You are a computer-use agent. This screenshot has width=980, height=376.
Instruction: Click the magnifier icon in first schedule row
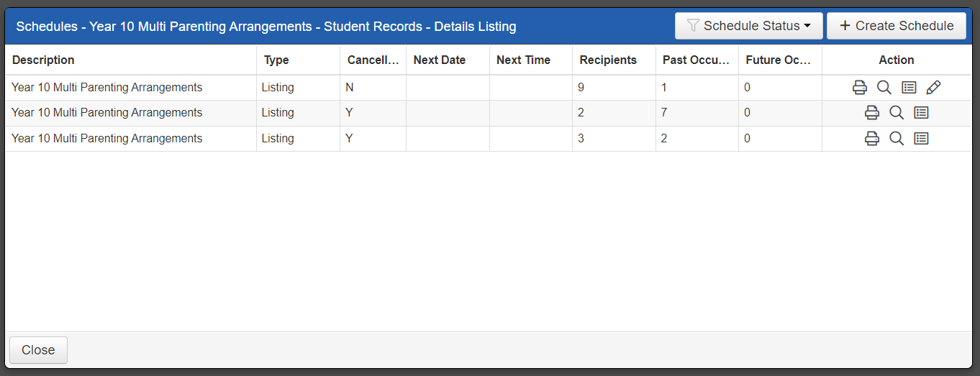click(884, 88)
